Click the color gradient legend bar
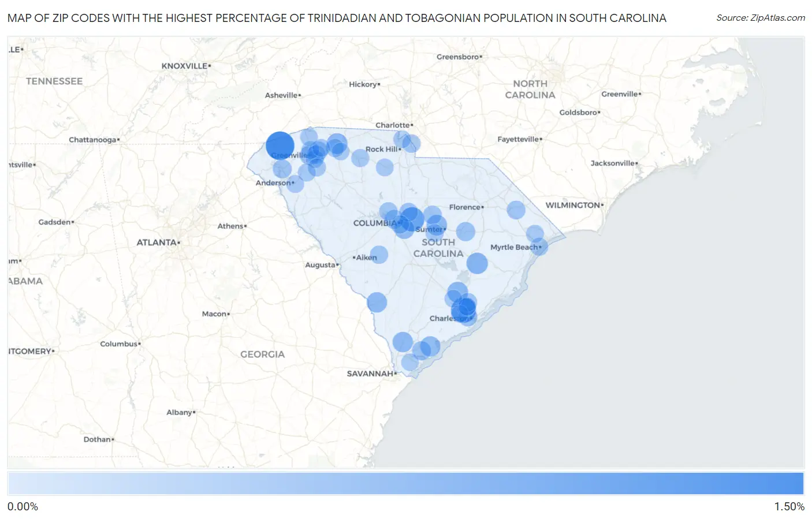This screenshot has height=519, width=812. point(405,484)
